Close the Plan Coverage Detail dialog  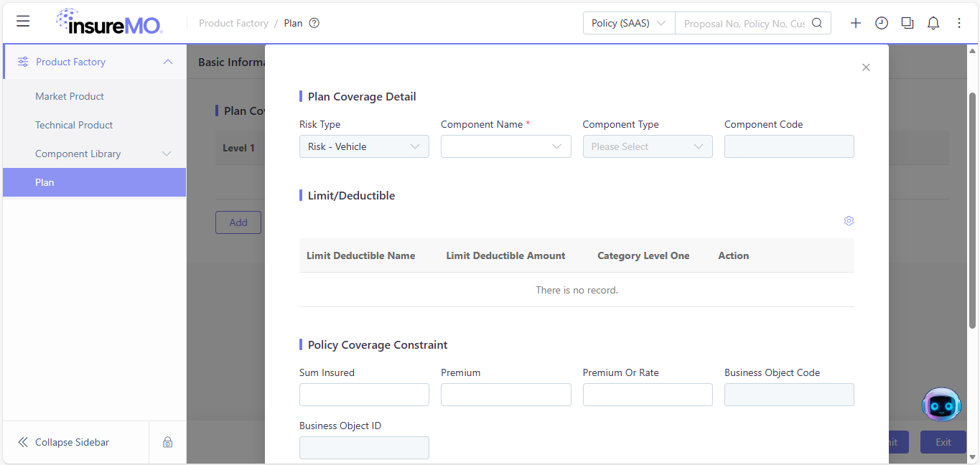[x=866, y=67]
